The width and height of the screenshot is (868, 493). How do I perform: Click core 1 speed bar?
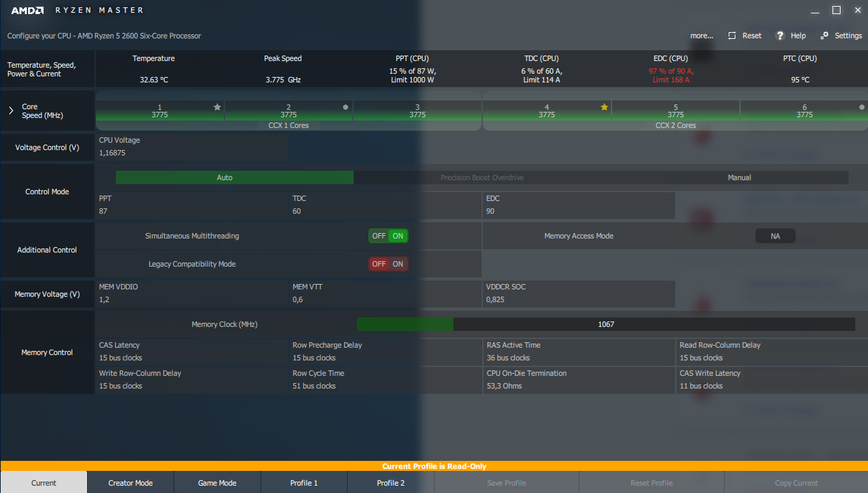159,111
